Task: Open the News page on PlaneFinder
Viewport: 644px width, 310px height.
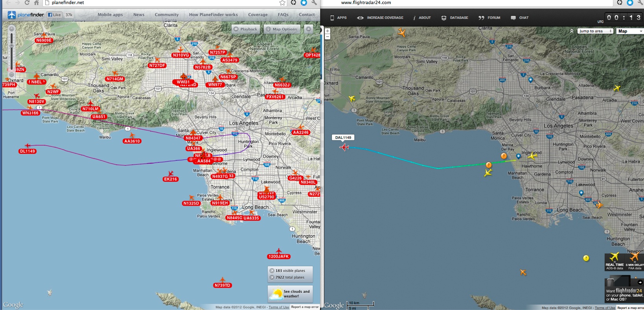Action: pyautogui.click(x=139, y=15)
